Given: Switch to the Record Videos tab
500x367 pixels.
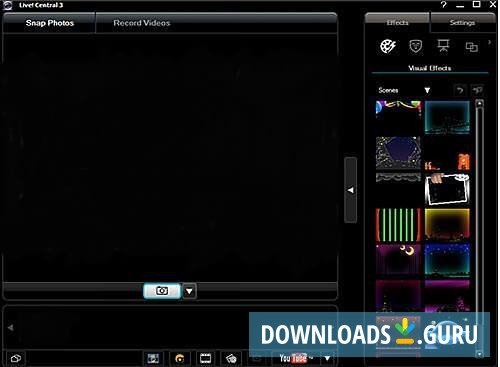Looking at the screenshot, I should 142,23.
